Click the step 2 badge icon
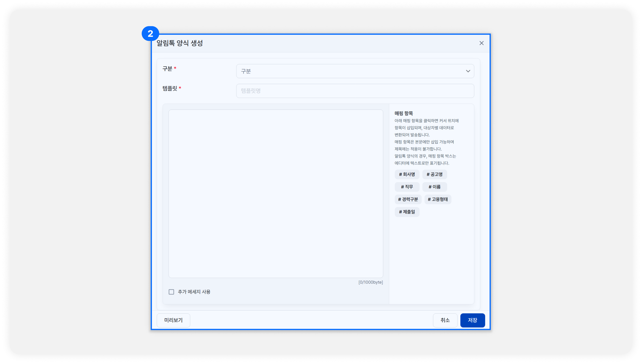The height and width of the screenshot is (364, 642). pyautogui.click(x=150, y=34)
